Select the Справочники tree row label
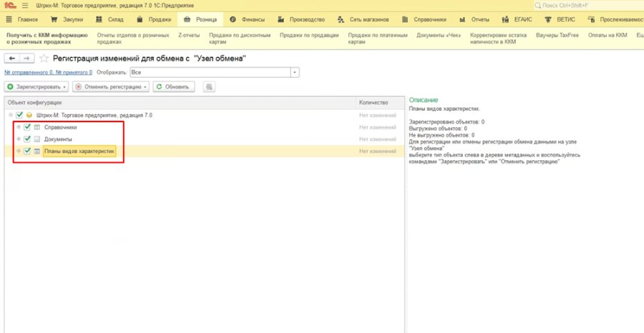This screenshot has width=644, height=333. point(60,127)
